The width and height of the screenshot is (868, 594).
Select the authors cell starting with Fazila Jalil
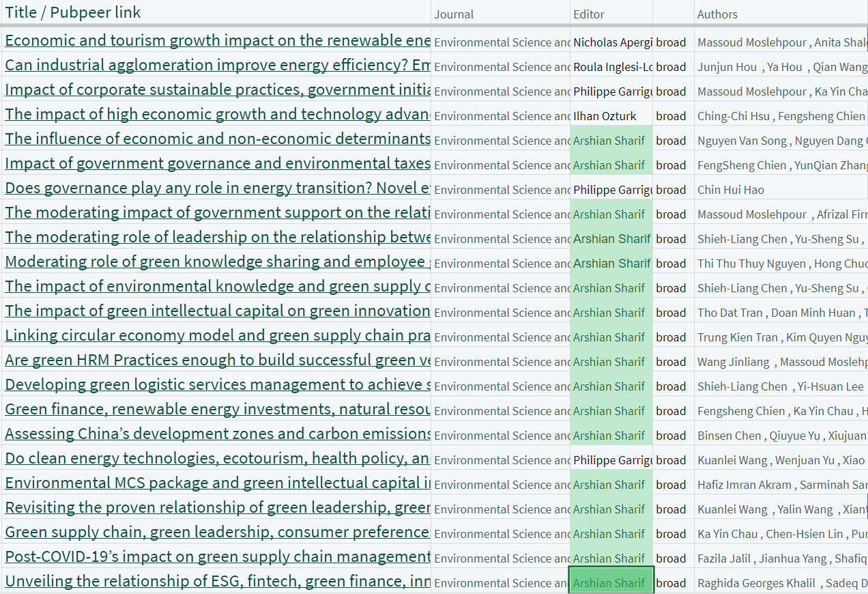[x=781, y=558]
